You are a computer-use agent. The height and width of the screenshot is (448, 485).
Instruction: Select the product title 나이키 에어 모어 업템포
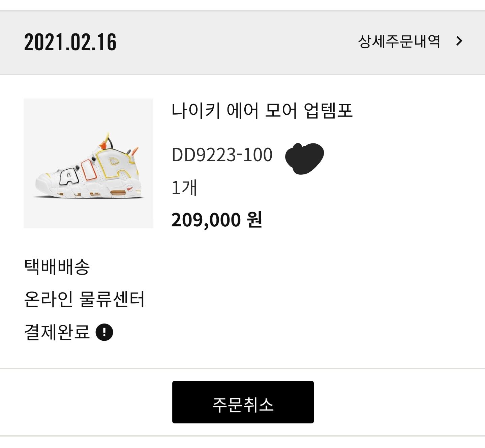(262, 110)
